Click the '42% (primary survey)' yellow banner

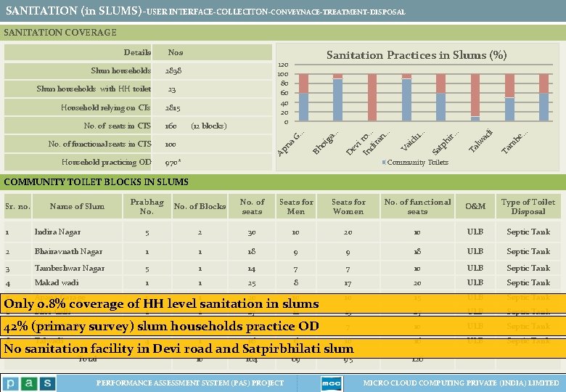tap(283, 326)
